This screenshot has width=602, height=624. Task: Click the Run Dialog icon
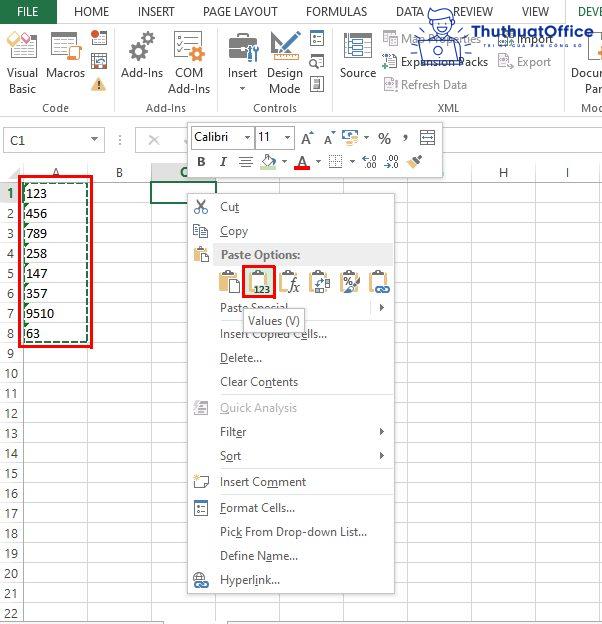(317, 84)
